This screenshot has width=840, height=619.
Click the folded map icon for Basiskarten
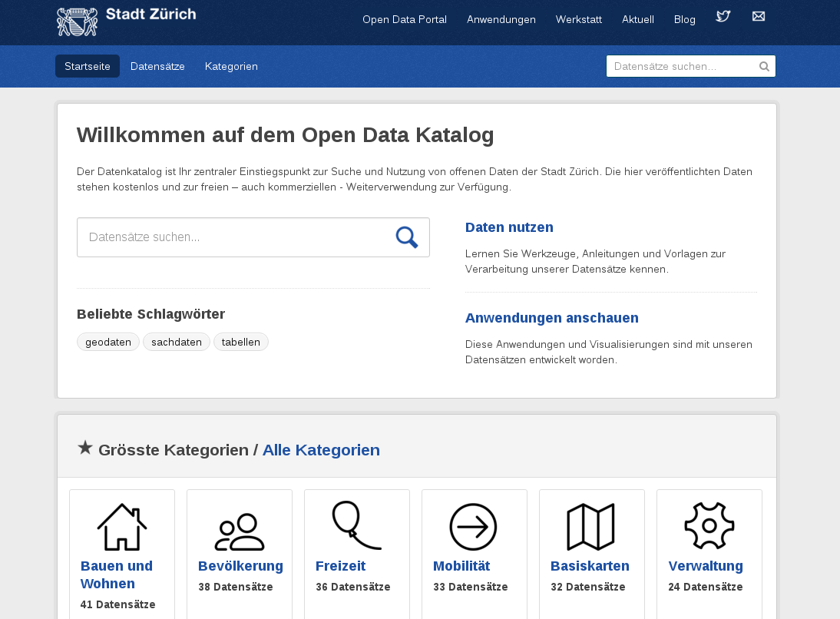point(591,527)
